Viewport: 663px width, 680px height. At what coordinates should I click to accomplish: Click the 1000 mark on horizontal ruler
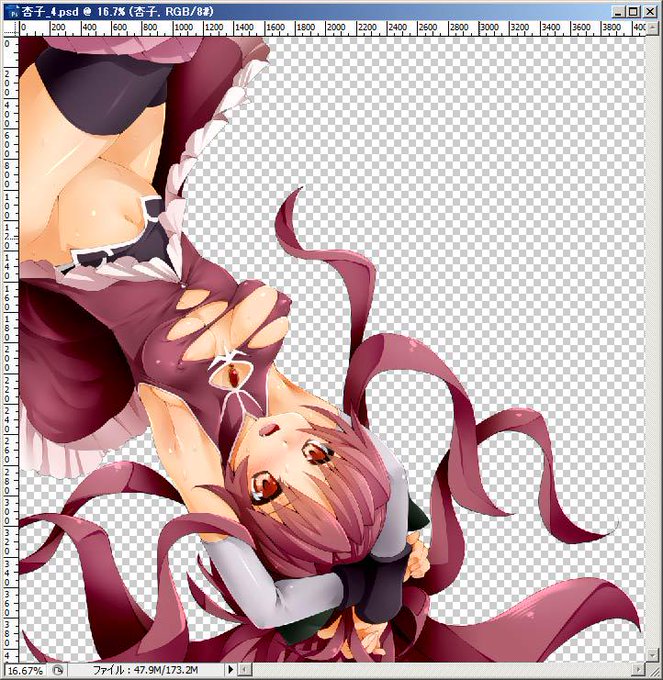(183, 27)
